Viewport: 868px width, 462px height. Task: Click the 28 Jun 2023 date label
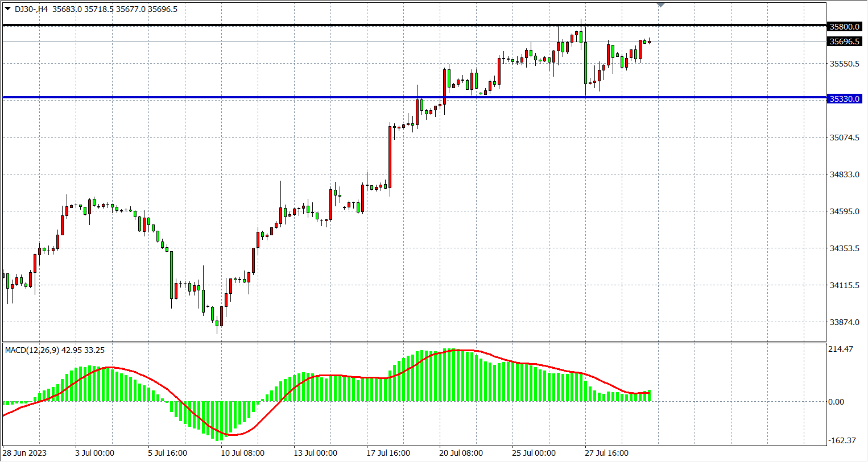[x=24, y=453]
